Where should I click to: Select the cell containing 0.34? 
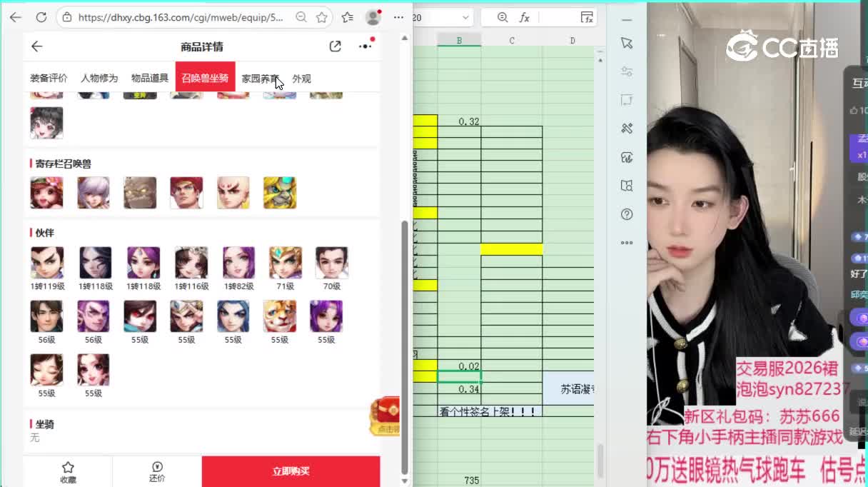click(459, 388)
